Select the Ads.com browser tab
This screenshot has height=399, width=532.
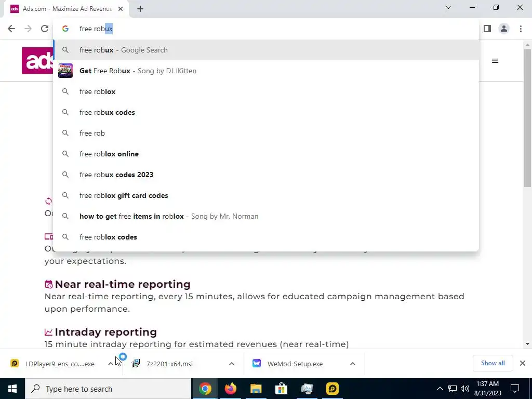tap(66, 9)
